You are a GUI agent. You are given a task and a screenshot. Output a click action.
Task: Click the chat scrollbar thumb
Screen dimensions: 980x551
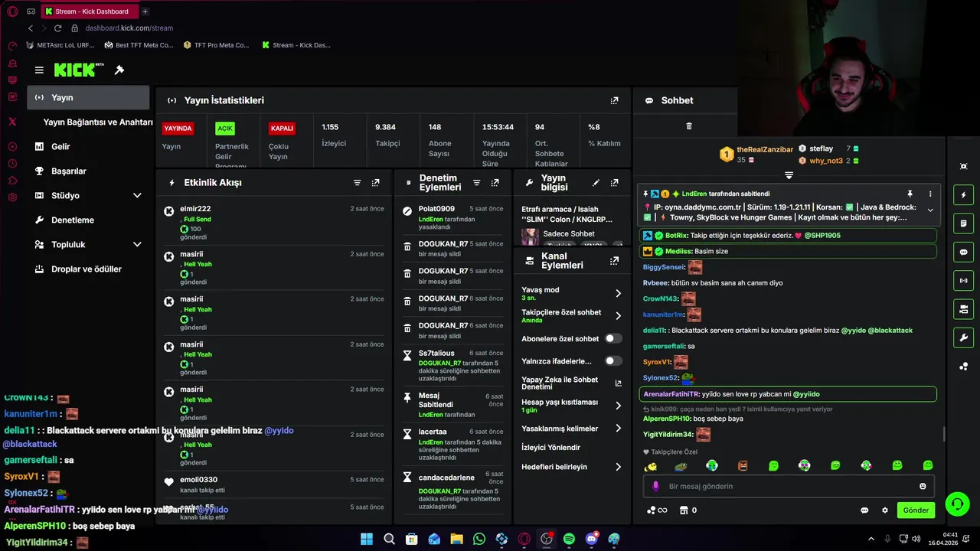pyautogui.click(x=943, y=434)
